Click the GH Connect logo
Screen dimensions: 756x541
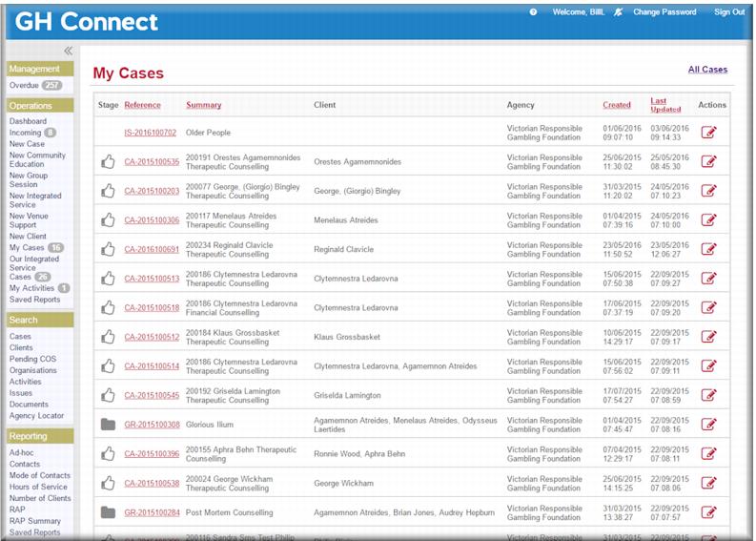click(x=87, y=22)
